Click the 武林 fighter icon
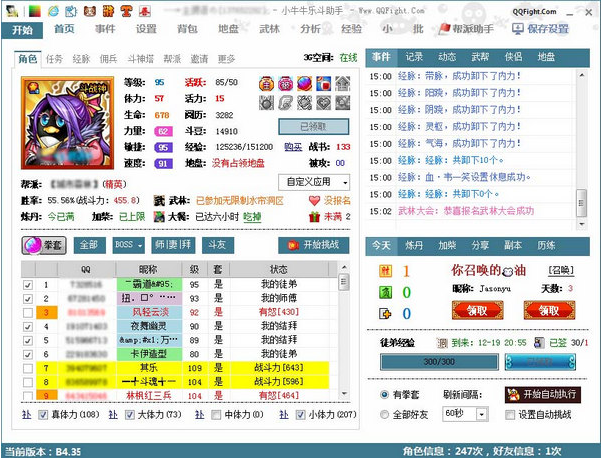Viewport: 602px width, 458px height. click(159, 200)
